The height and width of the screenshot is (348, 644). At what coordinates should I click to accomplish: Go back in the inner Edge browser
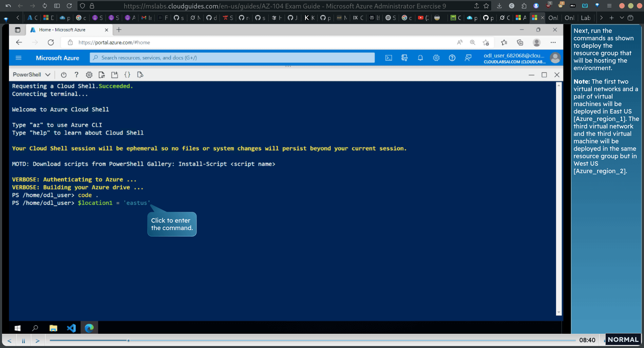point(19,42)
